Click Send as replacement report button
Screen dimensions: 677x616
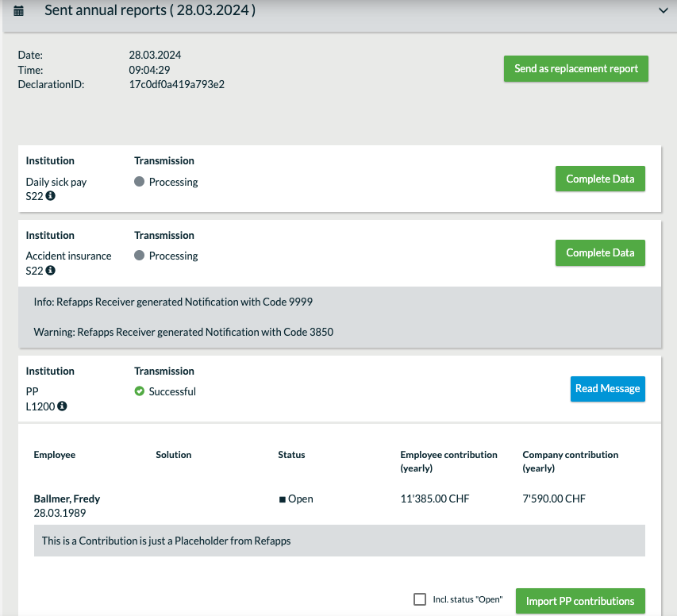(576, 69)
